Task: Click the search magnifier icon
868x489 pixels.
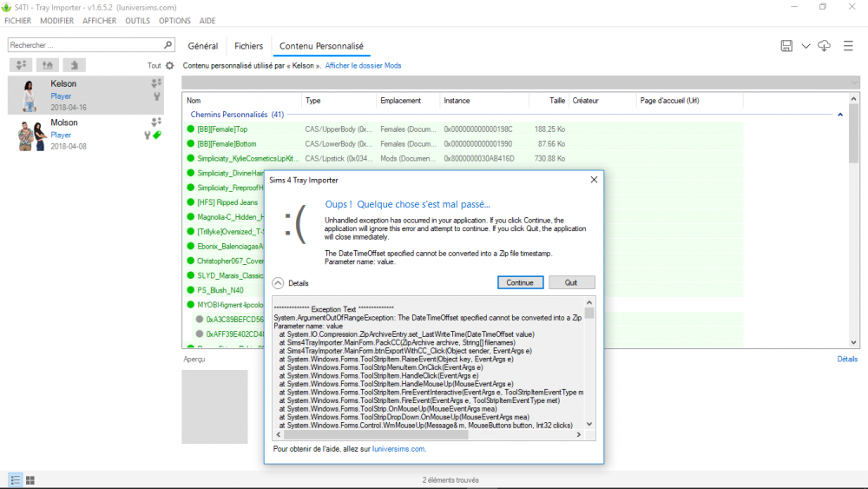Action: pyautogui.click(x=168, y=44)
